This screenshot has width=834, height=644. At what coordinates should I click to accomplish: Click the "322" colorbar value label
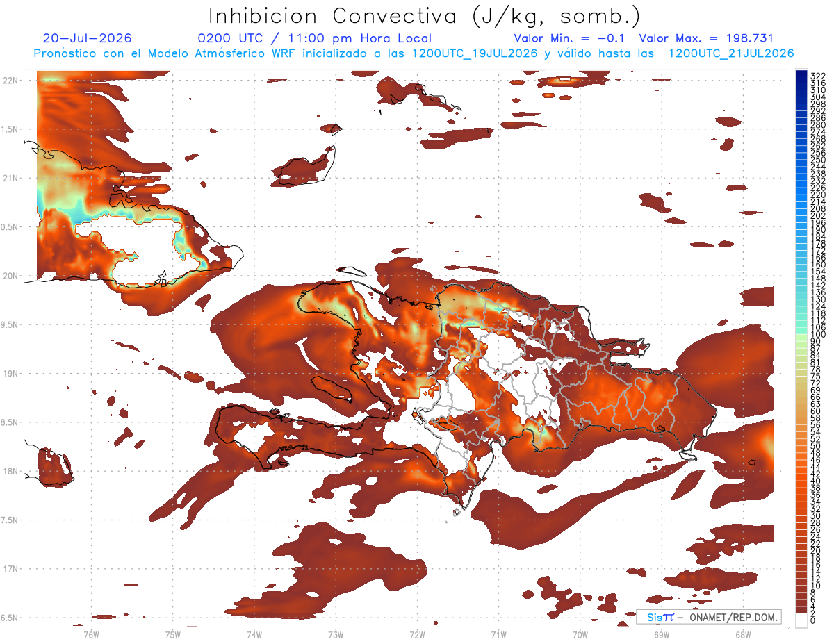point(817,75)
